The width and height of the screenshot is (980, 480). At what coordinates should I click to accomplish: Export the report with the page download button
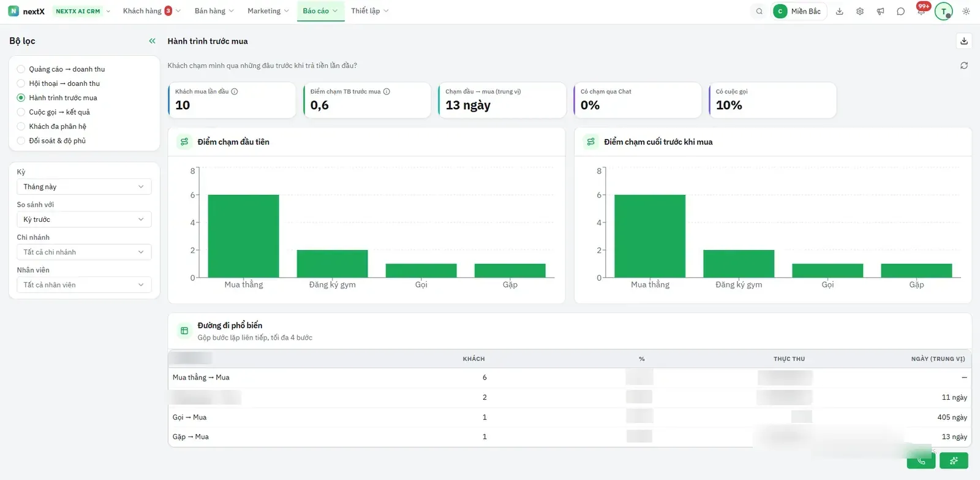coord(964,41)
